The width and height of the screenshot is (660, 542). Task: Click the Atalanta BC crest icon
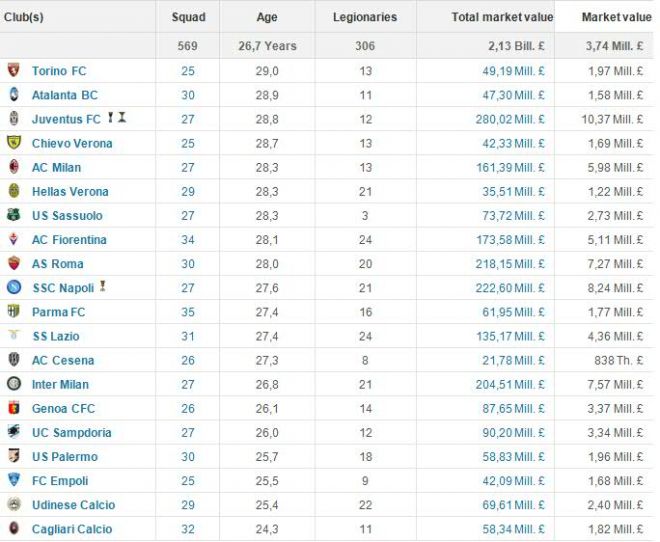click(13, 94)
